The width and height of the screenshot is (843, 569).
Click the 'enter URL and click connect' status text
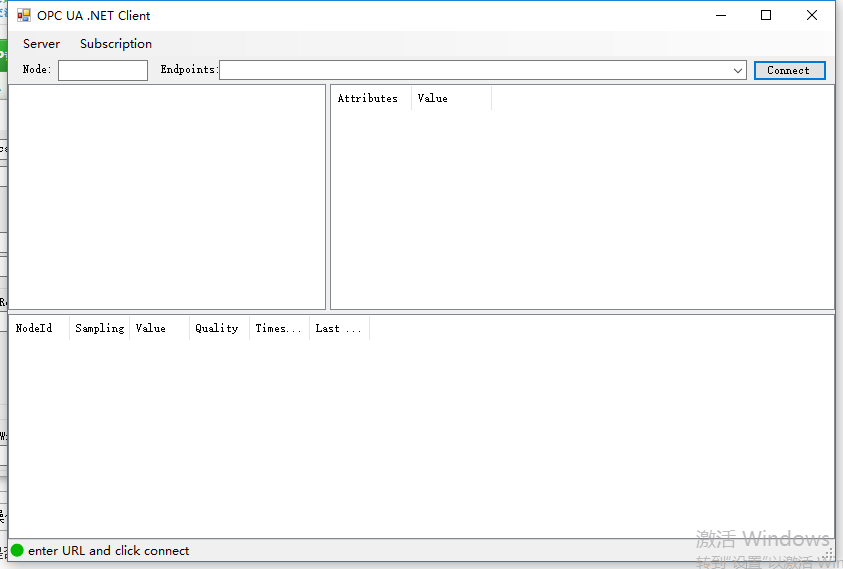(x=109, y=551)
